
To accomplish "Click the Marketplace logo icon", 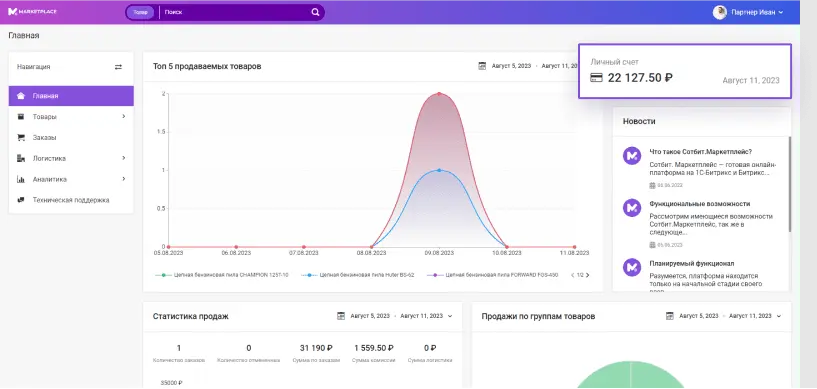I will click(13, 11).
